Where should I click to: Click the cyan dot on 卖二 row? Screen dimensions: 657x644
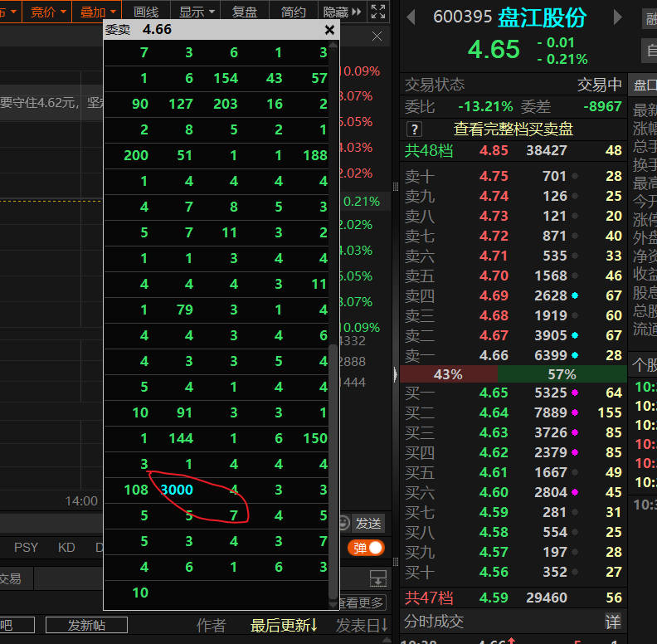coord(575,335)
